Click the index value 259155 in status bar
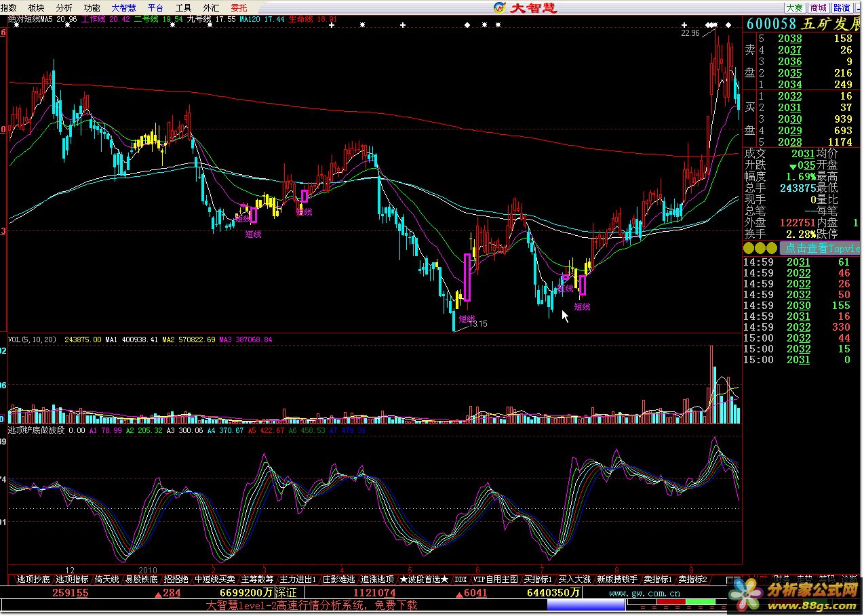Image resolution: width=864 pixels, height=616 pixels. click(x=71, y=593)
